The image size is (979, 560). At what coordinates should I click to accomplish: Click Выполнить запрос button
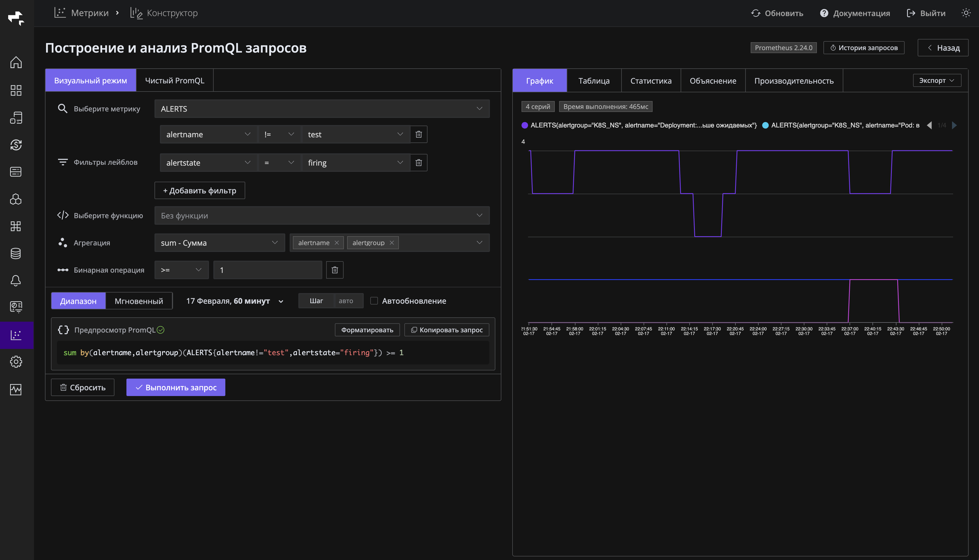click(x=176, y=387)
